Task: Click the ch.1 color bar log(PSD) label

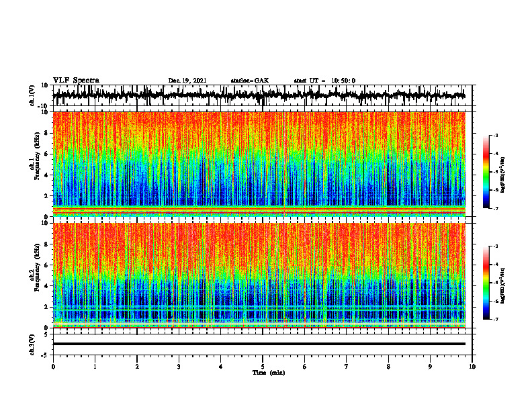Action: tap(503, 175)
